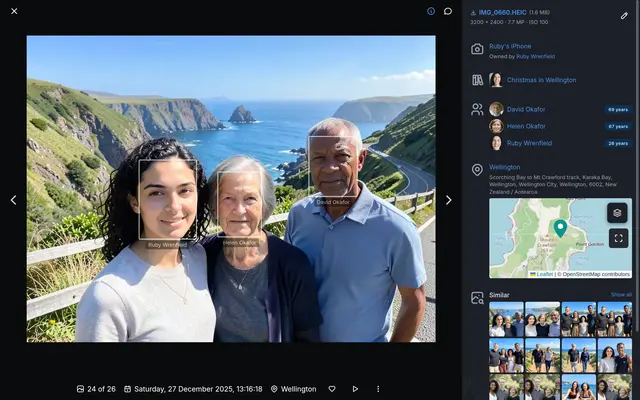
Task: Open first thumbnail in top Similar row
Action: [x=506, y=319]
